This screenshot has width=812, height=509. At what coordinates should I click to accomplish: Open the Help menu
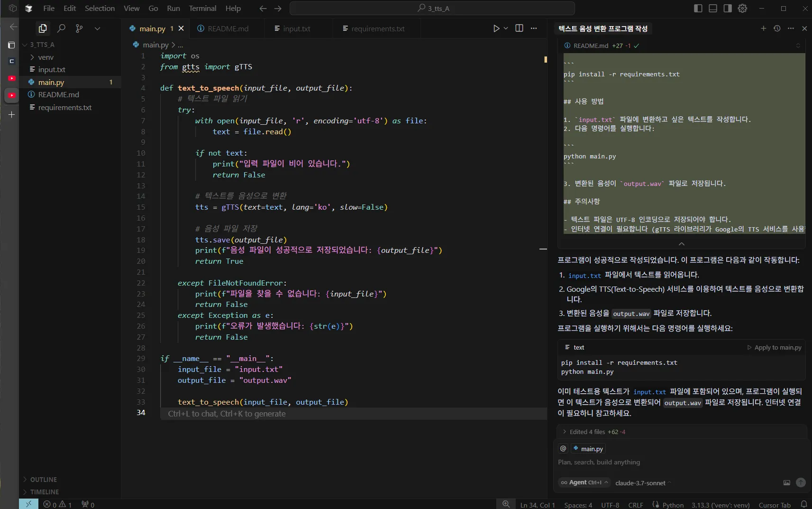[233, 9]
